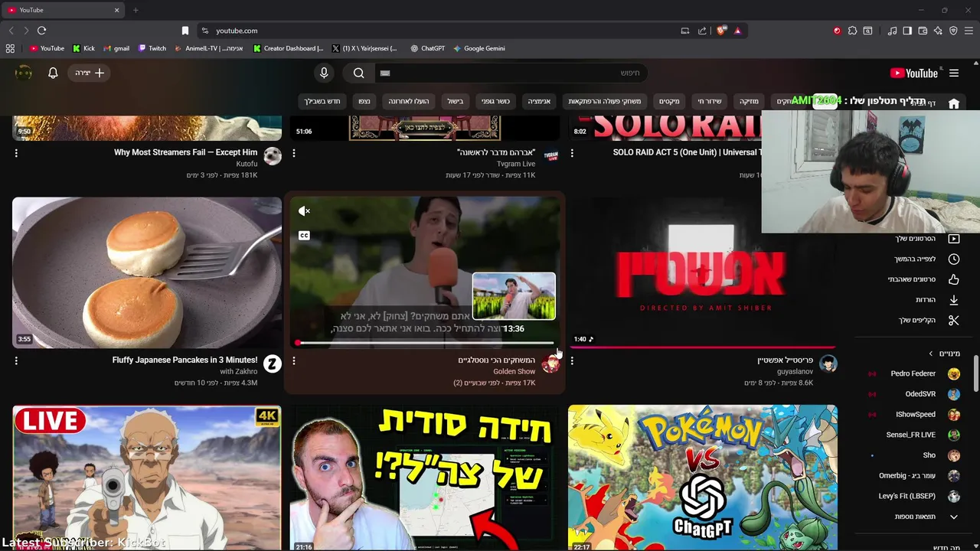Screen dimensions: 980x551
Task: Select the 'מיקסים' filter chip
Action: tap(669, 101)
